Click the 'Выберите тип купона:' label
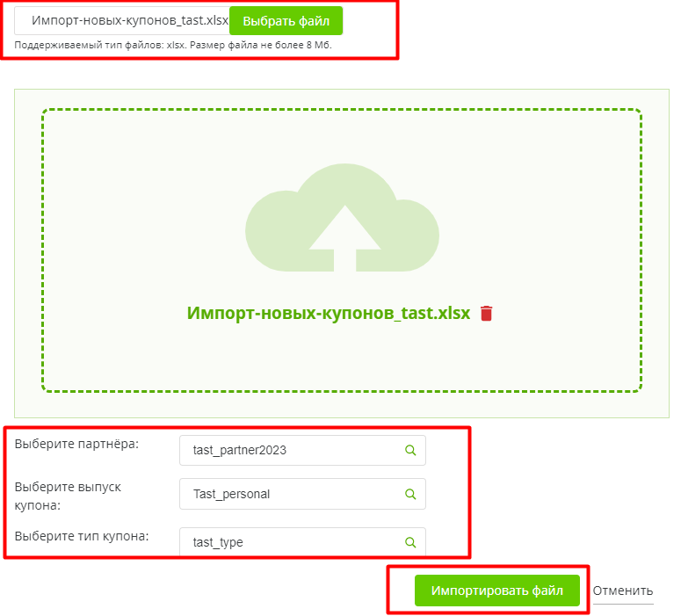681x616 pixels. (x=82, y=536)
